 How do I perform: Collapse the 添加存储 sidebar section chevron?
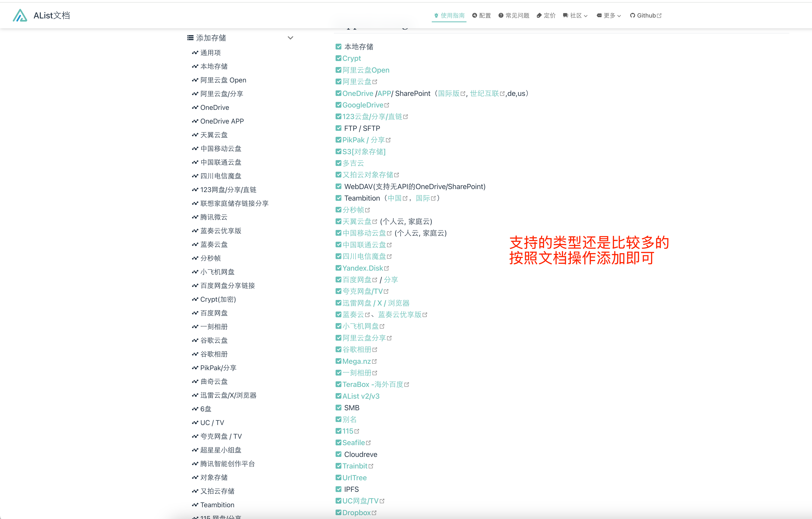click(x=290, y=38)
